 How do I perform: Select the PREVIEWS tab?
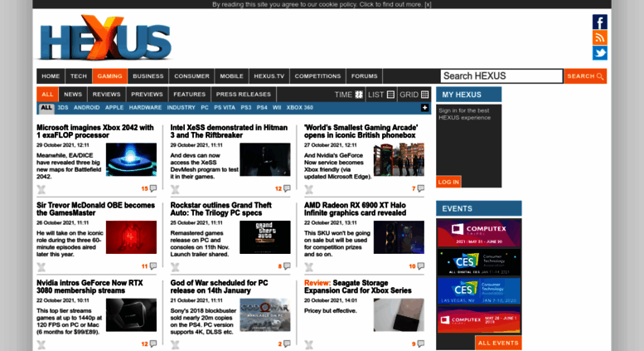click(147, 94)
